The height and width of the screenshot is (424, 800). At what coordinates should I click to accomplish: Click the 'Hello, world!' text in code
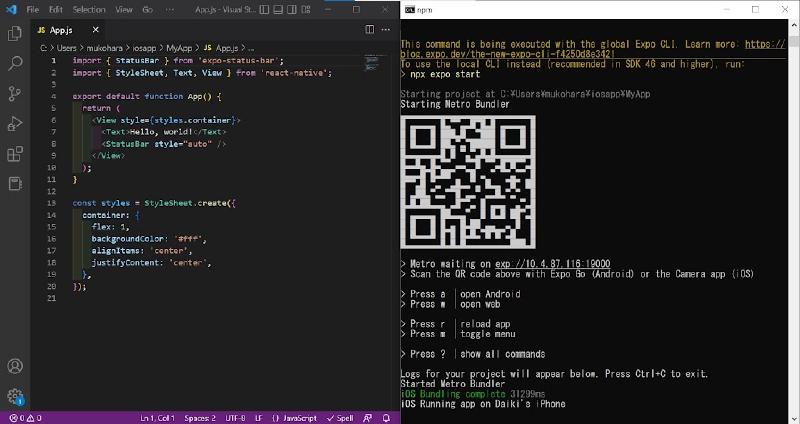coord(161,132)
